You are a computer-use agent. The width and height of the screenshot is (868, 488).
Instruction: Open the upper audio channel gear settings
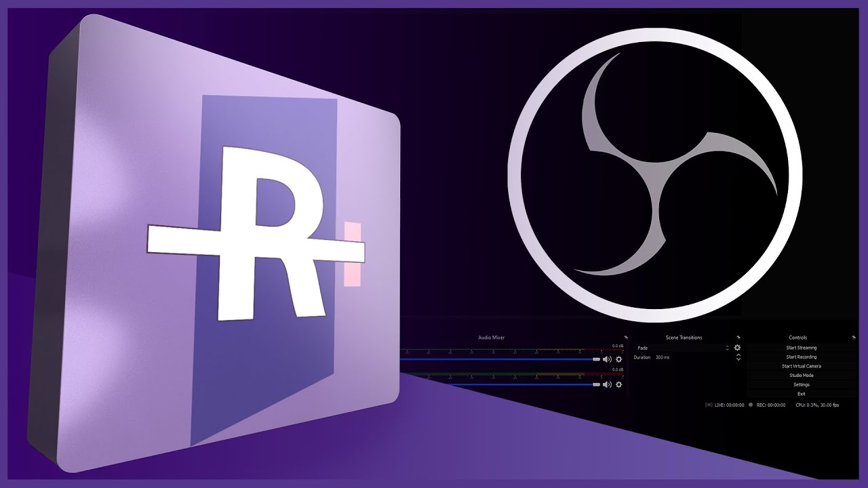click(618, 359)
